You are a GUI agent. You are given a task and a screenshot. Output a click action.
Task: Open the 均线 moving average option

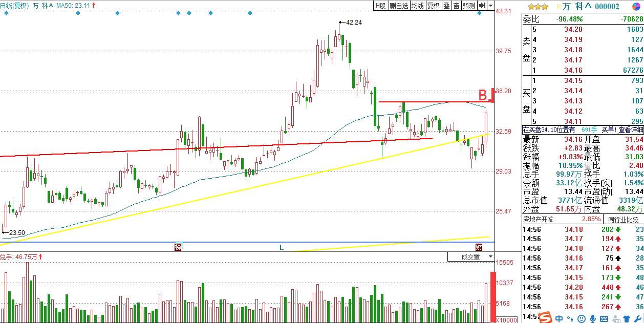(418, 6)
